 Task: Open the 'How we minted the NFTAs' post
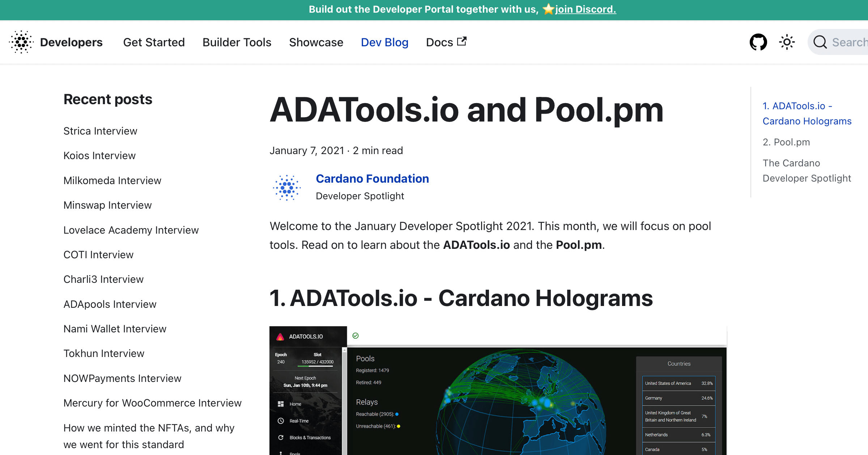[x=149, y=436]
